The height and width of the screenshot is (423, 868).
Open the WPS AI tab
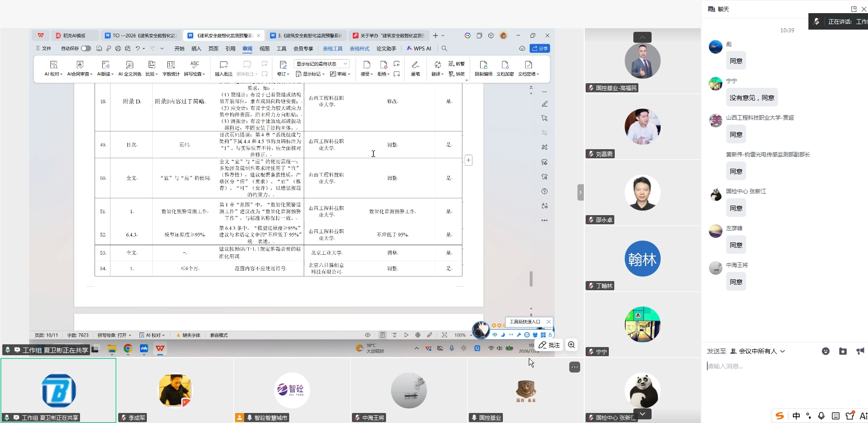(419, 49)
